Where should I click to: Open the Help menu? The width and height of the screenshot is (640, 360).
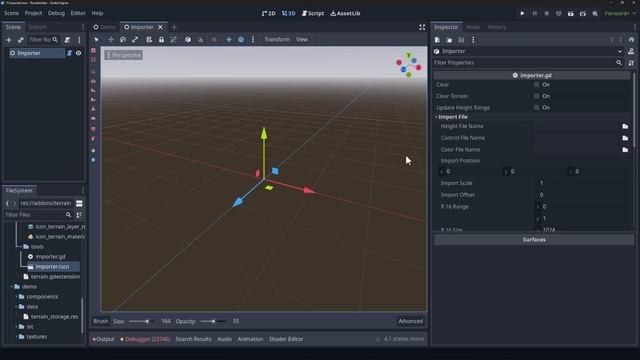click(x=97, y=13)
